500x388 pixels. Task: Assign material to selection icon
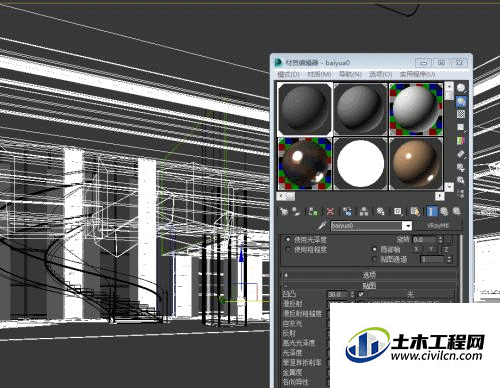(x=313, y=211)
